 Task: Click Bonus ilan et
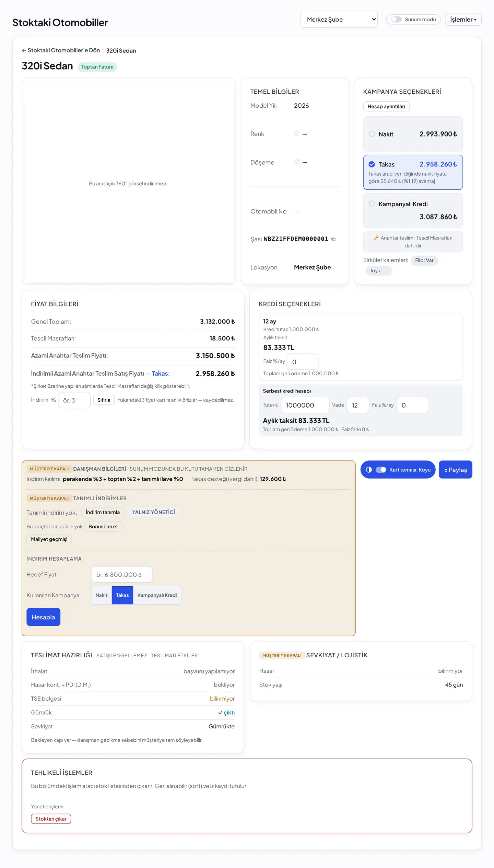click(103, 527)
